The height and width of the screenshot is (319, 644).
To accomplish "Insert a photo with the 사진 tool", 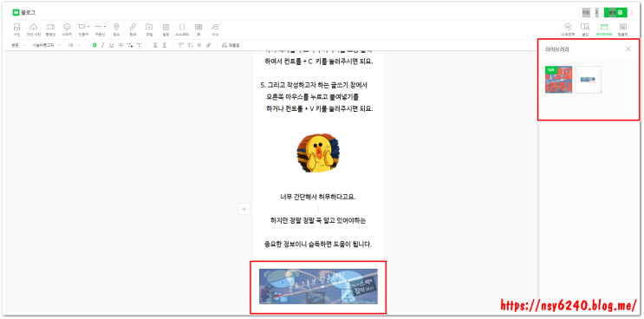I will [16, 29].
